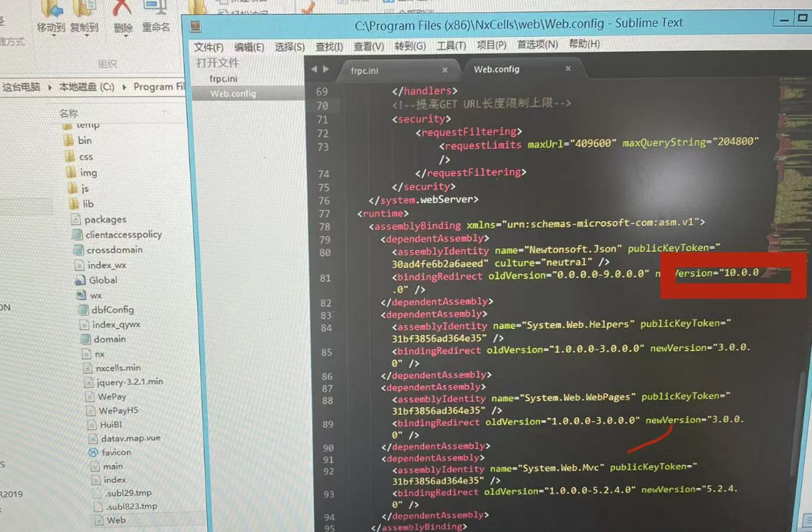This screenshot has width=812, height=532.
Task: Open the 查找(I) menu
Action: pos(329,47)
